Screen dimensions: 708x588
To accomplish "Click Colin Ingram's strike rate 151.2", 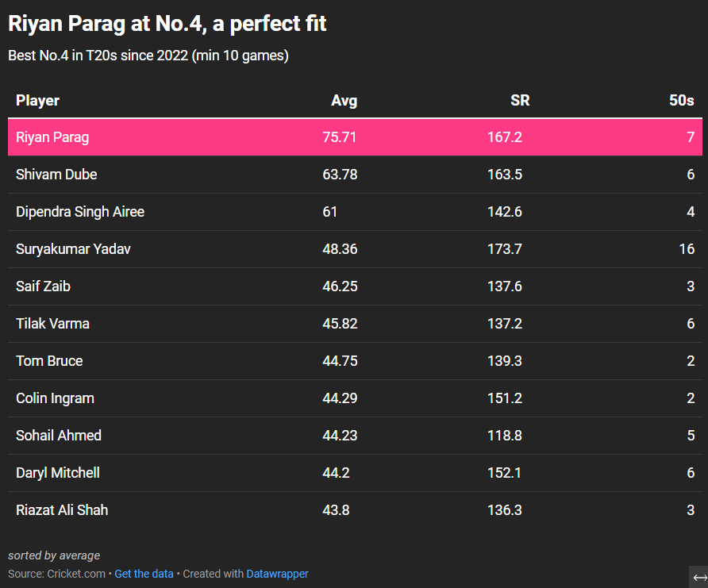I will pos(504,398).
